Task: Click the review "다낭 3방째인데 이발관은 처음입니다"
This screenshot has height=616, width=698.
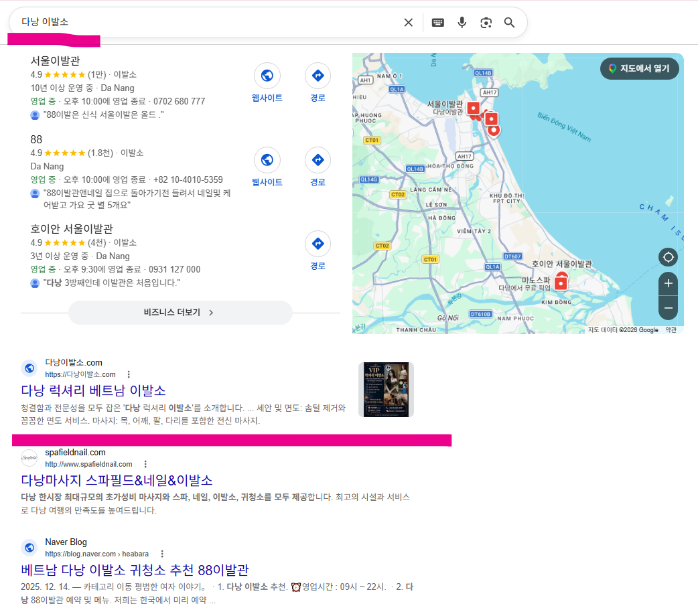Action: 112,283
